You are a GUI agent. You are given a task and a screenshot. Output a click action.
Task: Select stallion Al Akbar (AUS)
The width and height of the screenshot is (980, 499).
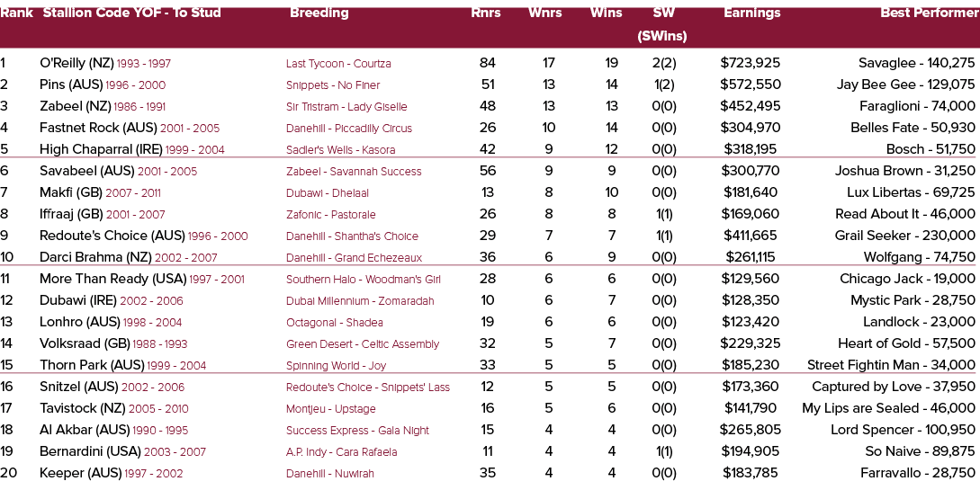click(85, 431)
